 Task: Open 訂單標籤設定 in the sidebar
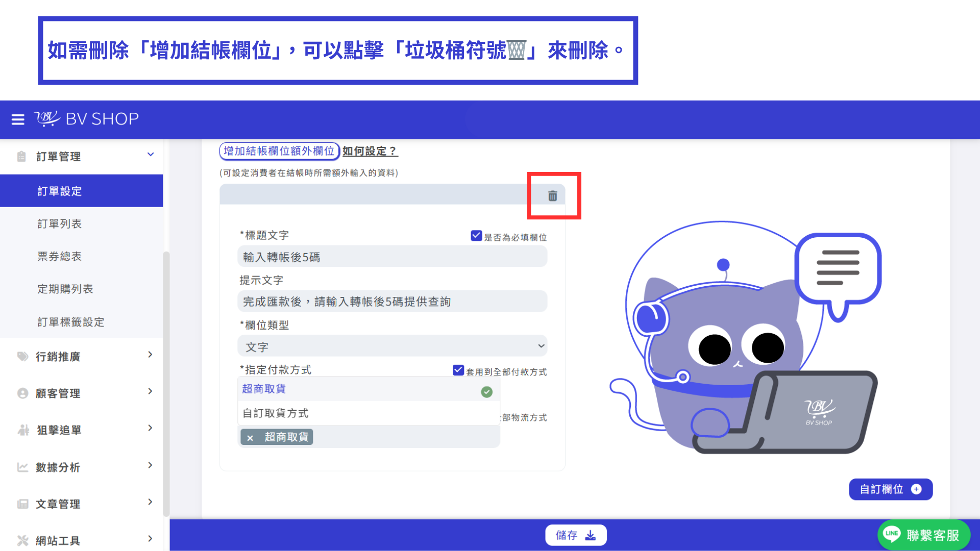[x=82, y=322]
